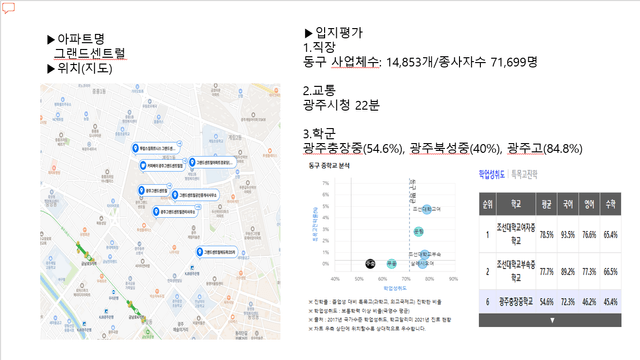Viewport: 640px width, 360px height.
Task: Click the 살레시오여 bubble in chart
Action: 422,264
